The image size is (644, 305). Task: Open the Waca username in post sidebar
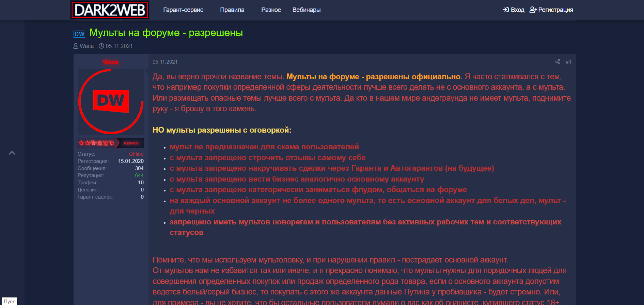tap(111, 62)
